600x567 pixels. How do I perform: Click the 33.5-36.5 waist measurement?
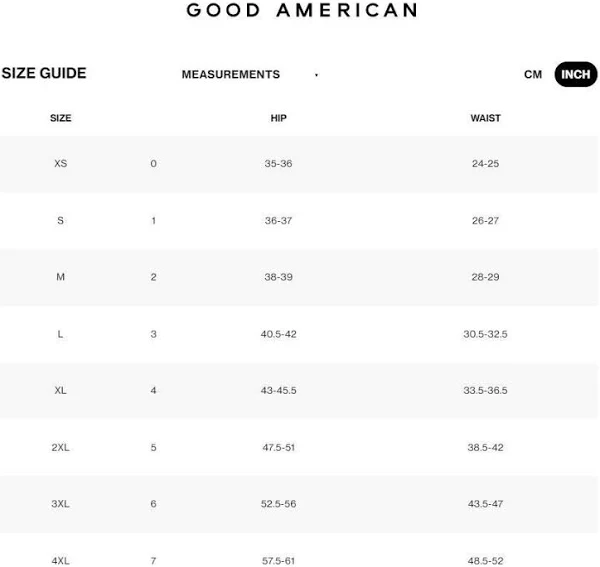coord(485,390)
